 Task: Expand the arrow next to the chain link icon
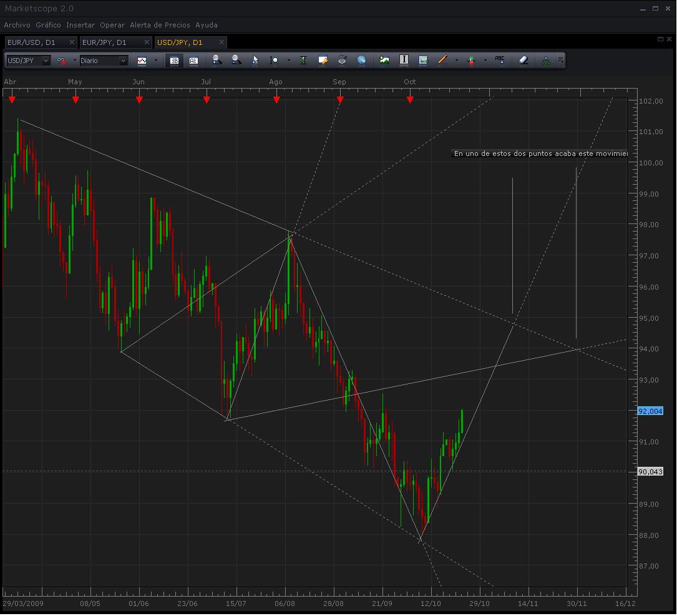[x=74, y=61]
